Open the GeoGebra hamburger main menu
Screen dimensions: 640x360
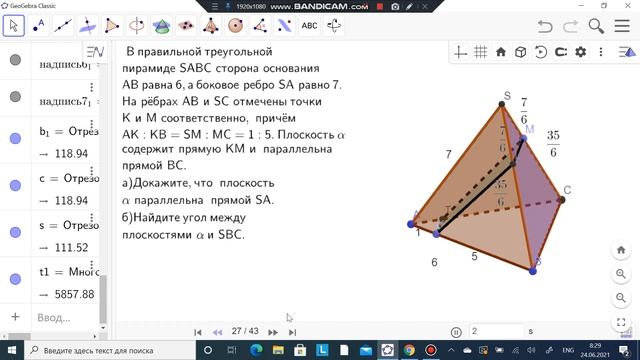click(622, 26)
